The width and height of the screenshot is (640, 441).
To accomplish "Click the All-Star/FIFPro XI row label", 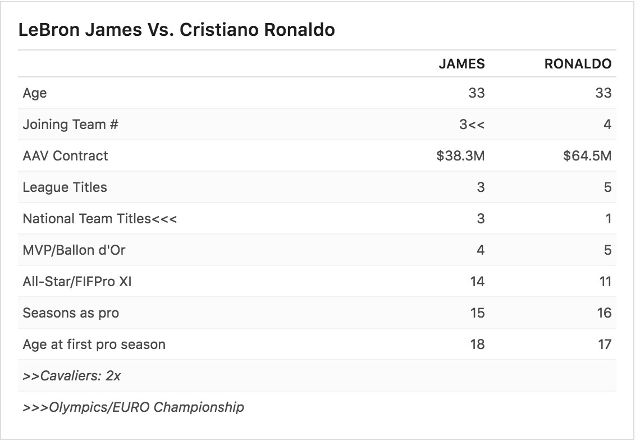I will point(77,281).
